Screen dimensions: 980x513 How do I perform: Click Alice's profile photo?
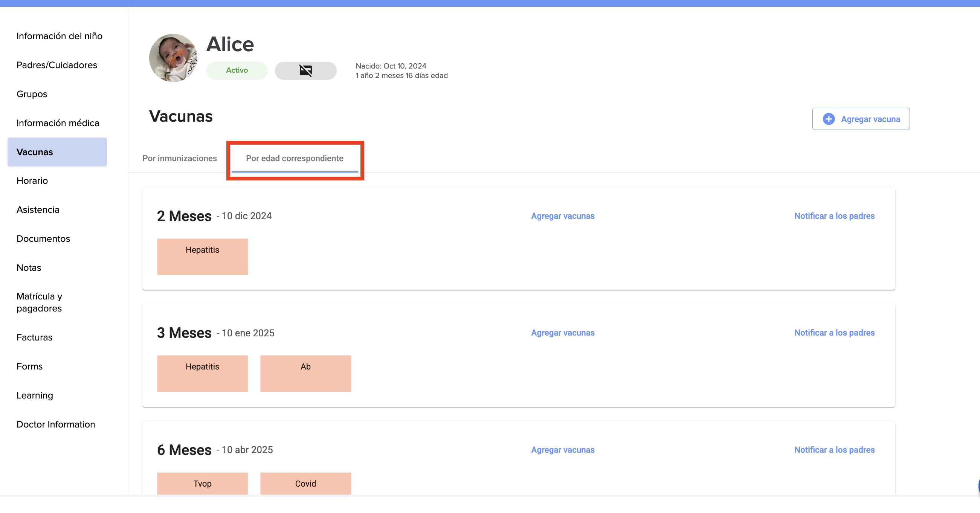(x=173, y=58)
